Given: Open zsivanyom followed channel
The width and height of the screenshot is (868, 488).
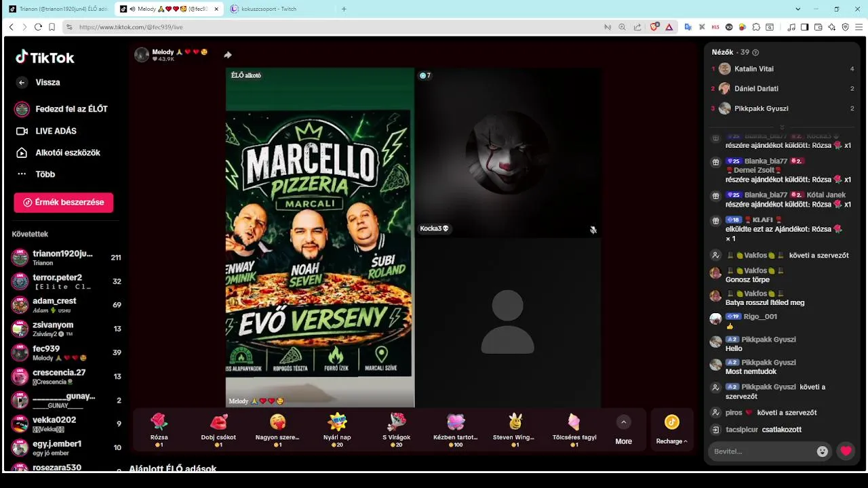Looking at the screenshot, I should [66, 329].
